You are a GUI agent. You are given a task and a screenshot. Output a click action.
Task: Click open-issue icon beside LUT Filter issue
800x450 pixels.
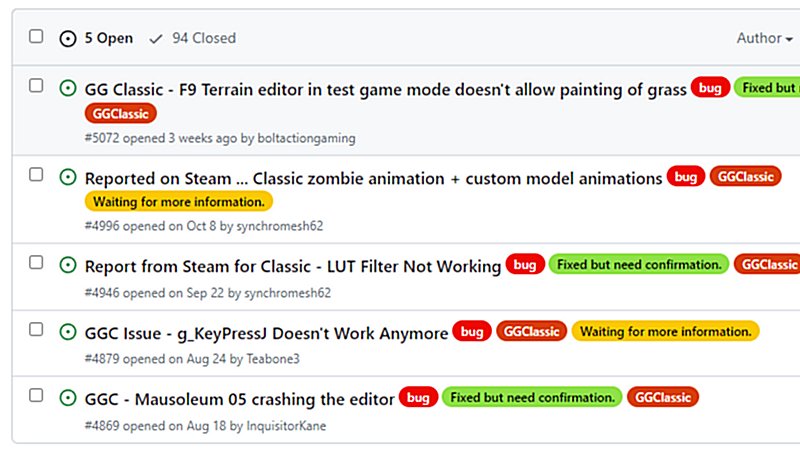point(68,265)
